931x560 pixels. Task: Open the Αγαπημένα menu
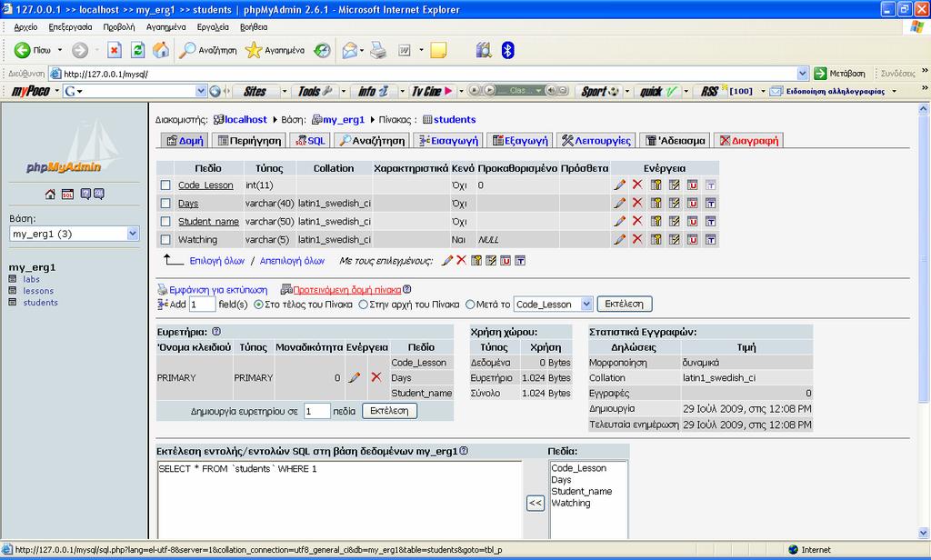[x=165, y=27]
